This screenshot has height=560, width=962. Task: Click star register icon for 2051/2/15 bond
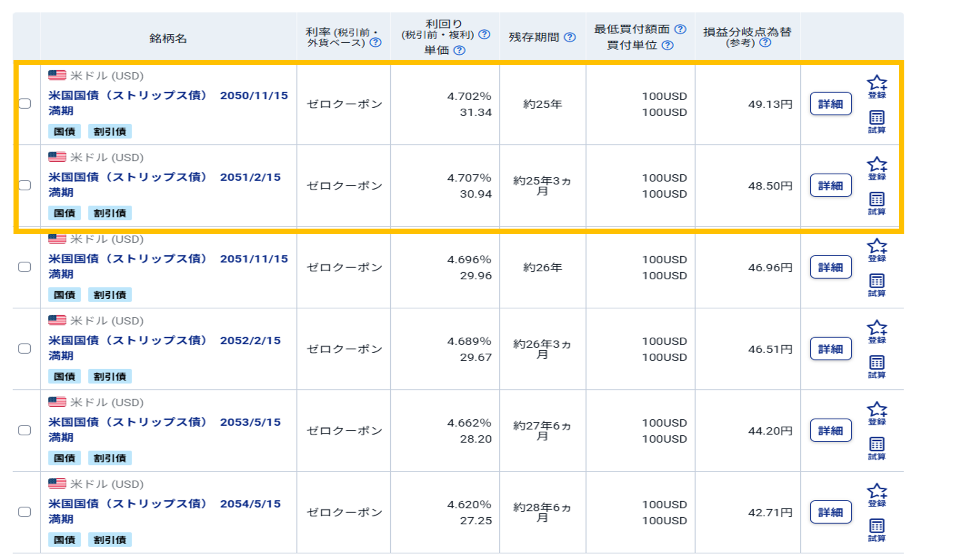877,164
